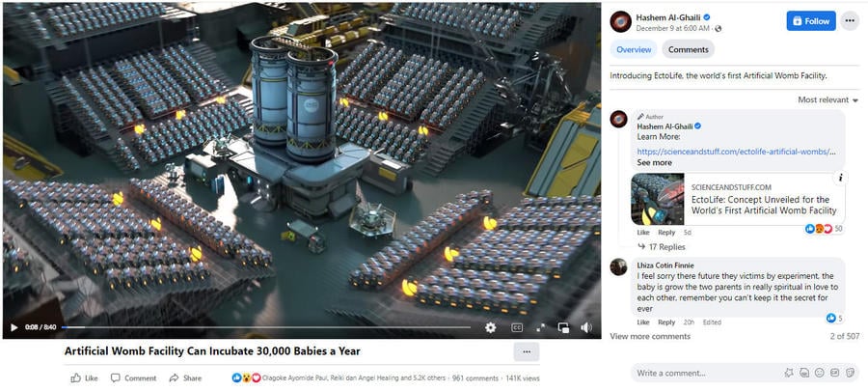Open link info icon on article preview
The width and height of the screenshot is (868, 391).
pos(840,178)
